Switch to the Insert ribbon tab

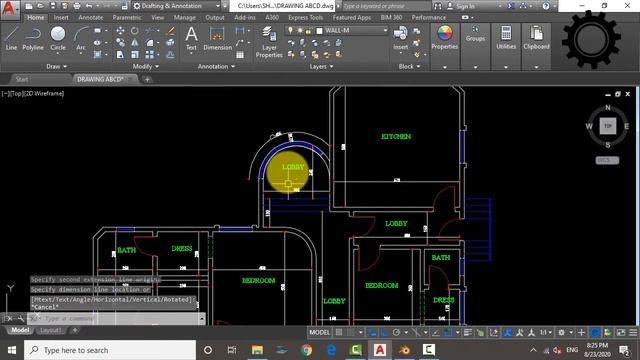(61, 18)
